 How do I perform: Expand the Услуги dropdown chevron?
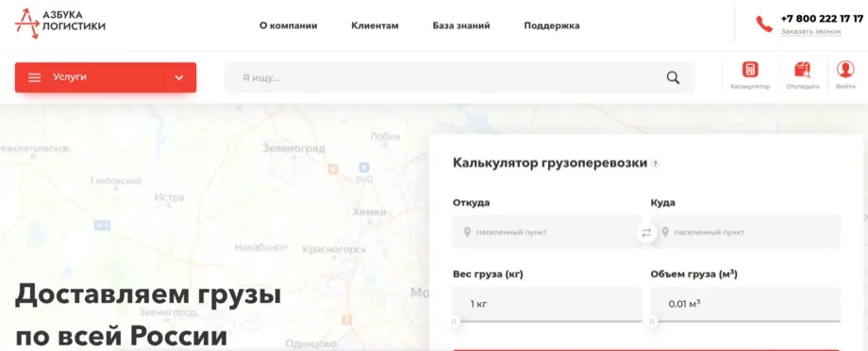coord(179,77)
